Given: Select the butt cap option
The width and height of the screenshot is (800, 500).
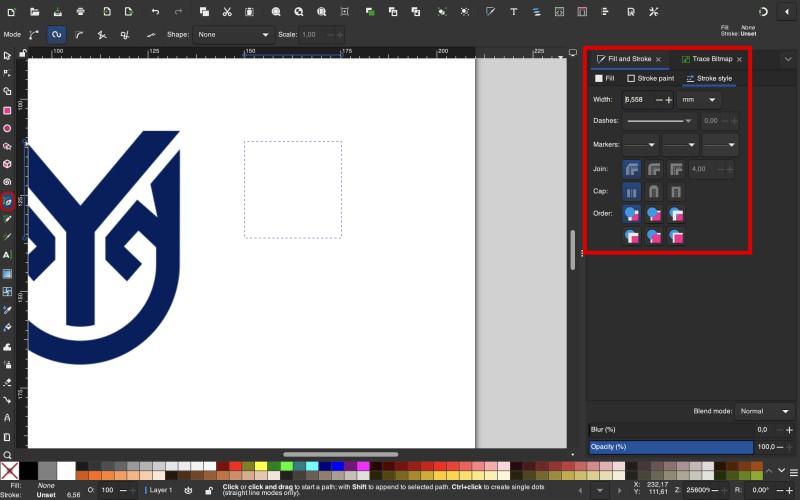Looking at the screenshot, I should [632, 192].
